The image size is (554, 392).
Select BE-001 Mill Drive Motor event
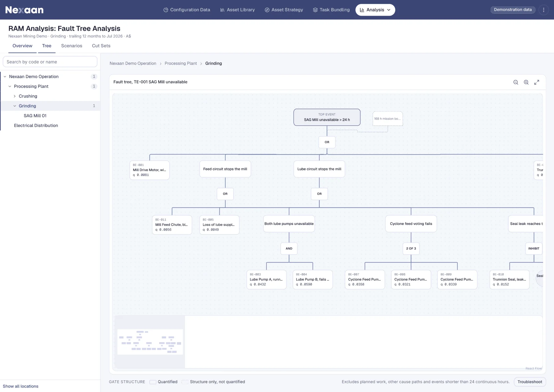click(150, 170)
